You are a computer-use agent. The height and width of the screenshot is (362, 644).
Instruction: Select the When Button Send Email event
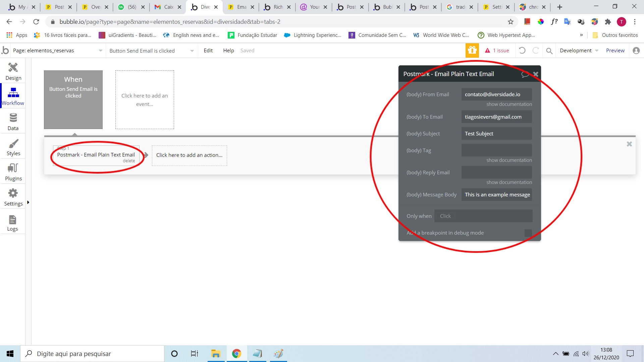(73, 100)
